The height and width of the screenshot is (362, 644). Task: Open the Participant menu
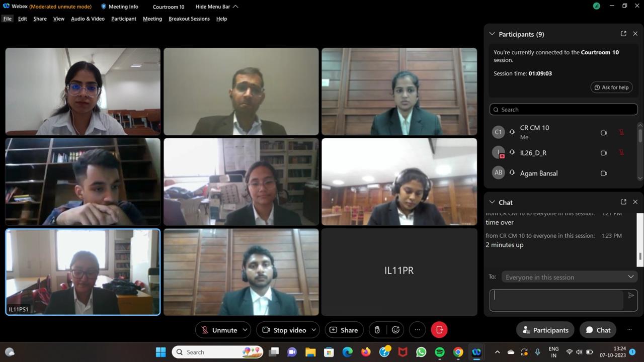point(124,19)
